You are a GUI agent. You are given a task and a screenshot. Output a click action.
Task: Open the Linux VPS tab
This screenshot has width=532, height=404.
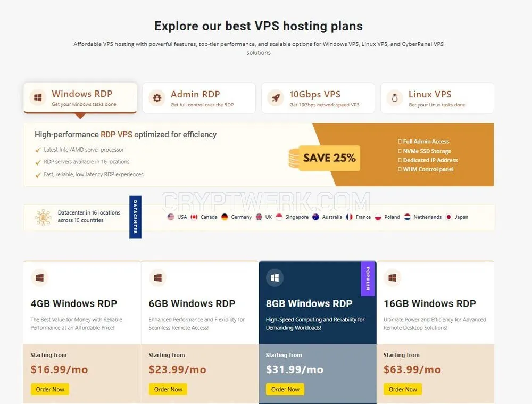[437, 98]
